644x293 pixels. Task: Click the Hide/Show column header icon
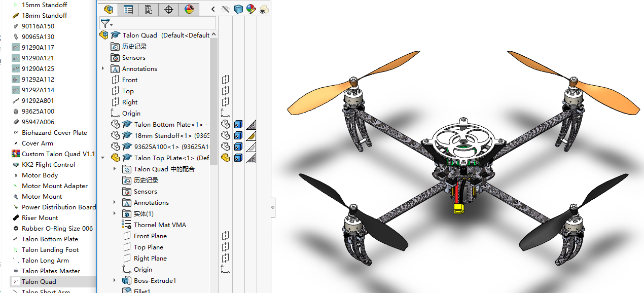[226, 9]
